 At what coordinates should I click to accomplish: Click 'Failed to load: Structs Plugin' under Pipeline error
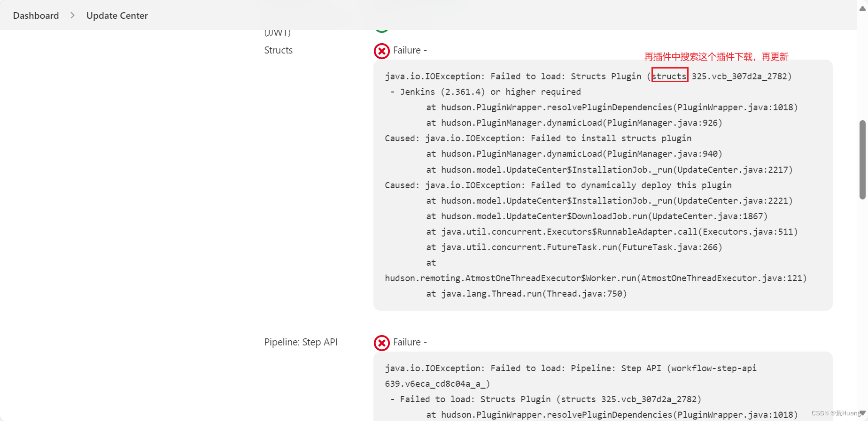[x=546, y=399]
